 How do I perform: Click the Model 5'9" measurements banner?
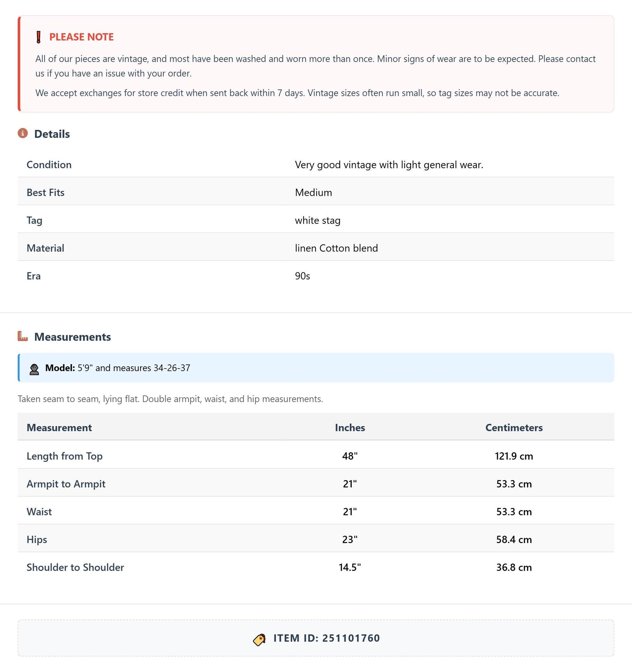coord(316,368)
